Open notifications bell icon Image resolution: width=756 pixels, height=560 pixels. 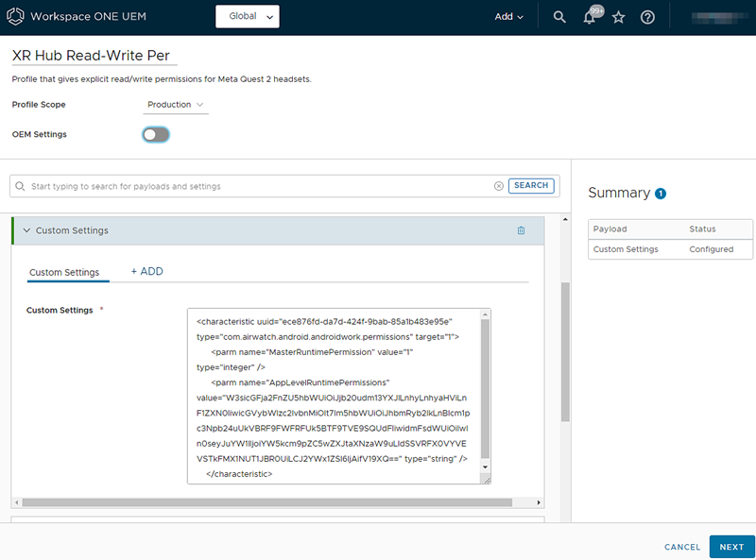(x=589, y=17)
